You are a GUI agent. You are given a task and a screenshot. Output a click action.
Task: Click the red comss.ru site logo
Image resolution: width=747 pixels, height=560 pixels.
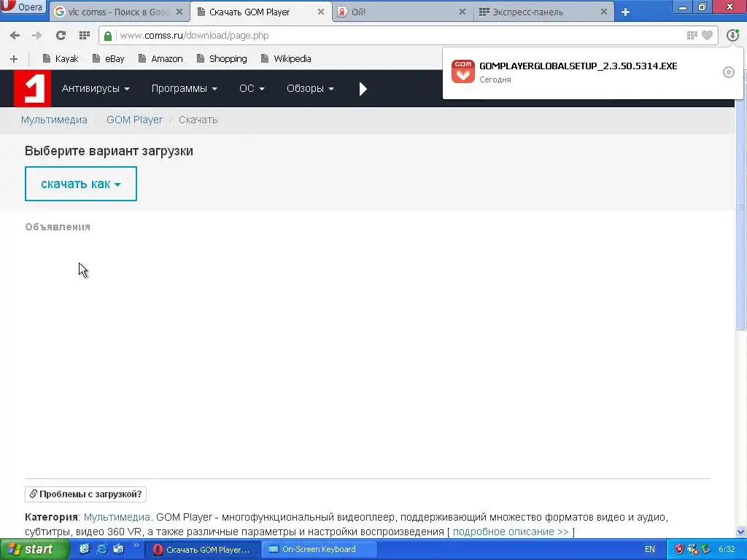pyautogui.click(x=32, y=88)
